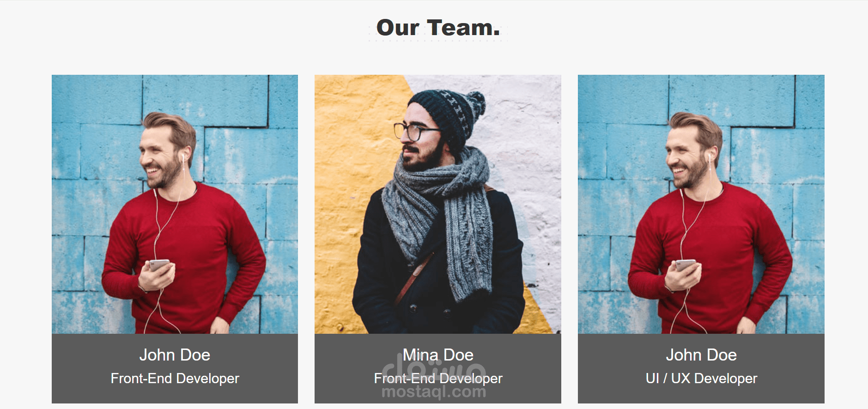Click the smartphone held in first photo
The image size is (868, 409).
(x=159, y=265)
